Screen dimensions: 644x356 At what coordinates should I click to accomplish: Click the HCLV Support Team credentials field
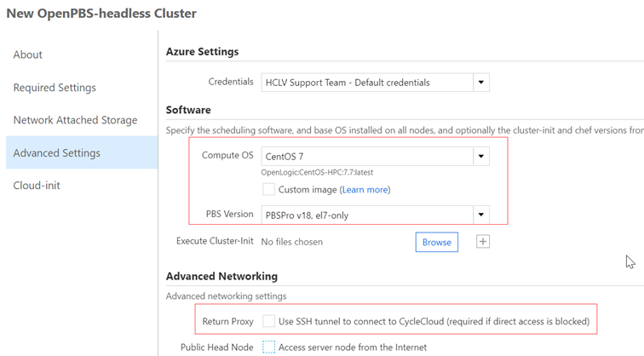[x=366, y=83]
